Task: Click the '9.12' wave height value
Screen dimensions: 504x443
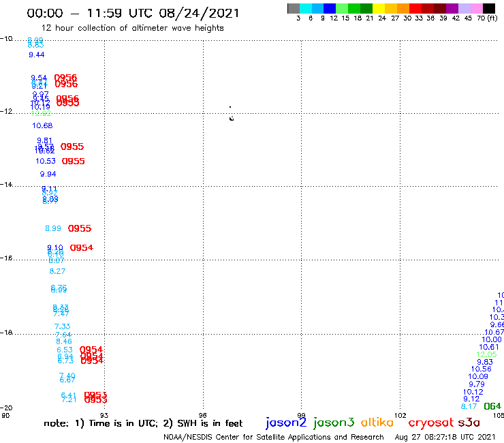Action: 471,399
